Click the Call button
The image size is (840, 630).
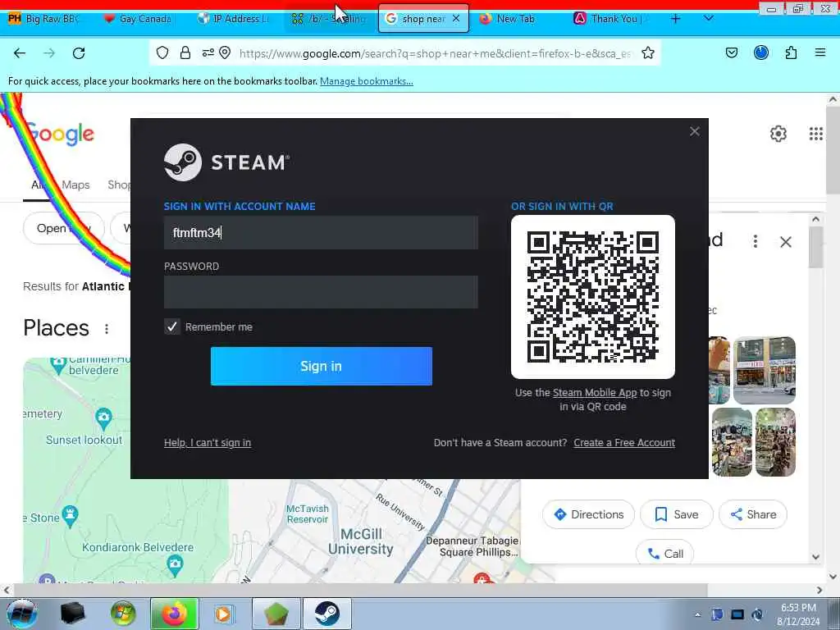point(664,554)
